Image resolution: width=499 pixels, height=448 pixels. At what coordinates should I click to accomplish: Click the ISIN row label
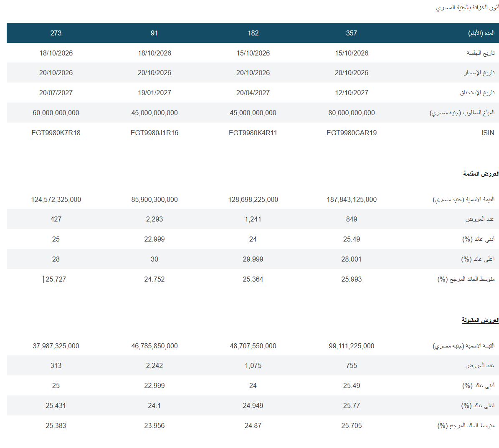click(x=488, y=133)
